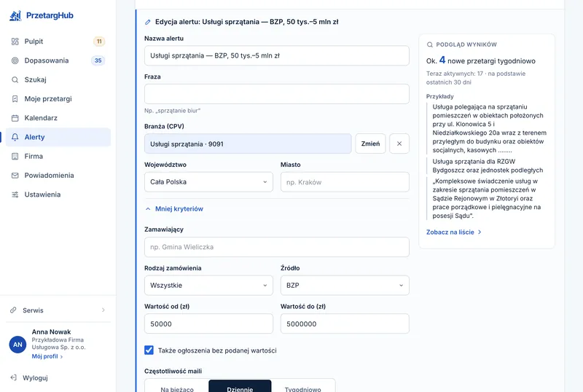Click the Serwis sidebar entry
Viewport: 583px width, 392px height.
tap(58, 310)
